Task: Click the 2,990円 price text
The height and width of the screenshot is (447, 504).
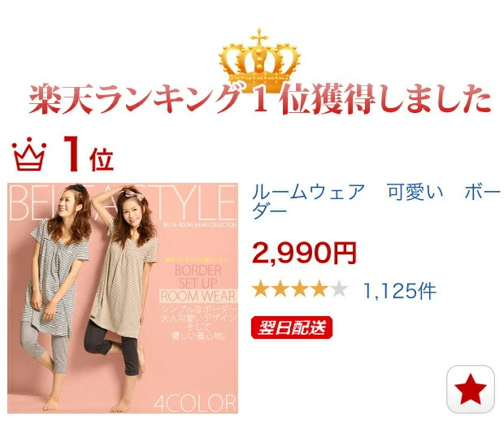Action: (x=304, y=253)
